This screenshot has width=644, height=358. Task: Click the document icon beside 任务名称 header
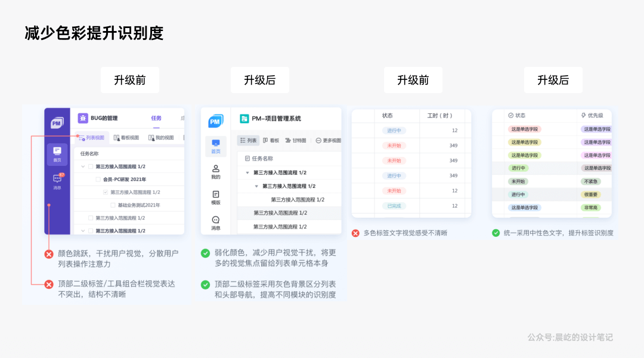[x=247, y=159]
